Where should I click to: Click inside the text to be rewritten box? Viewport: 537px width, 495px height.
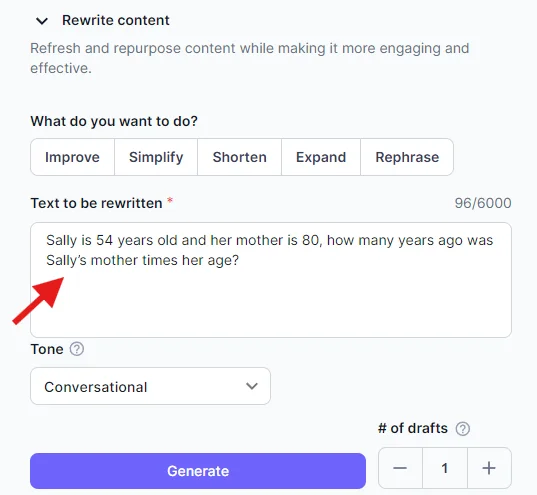tap(271, 280)
